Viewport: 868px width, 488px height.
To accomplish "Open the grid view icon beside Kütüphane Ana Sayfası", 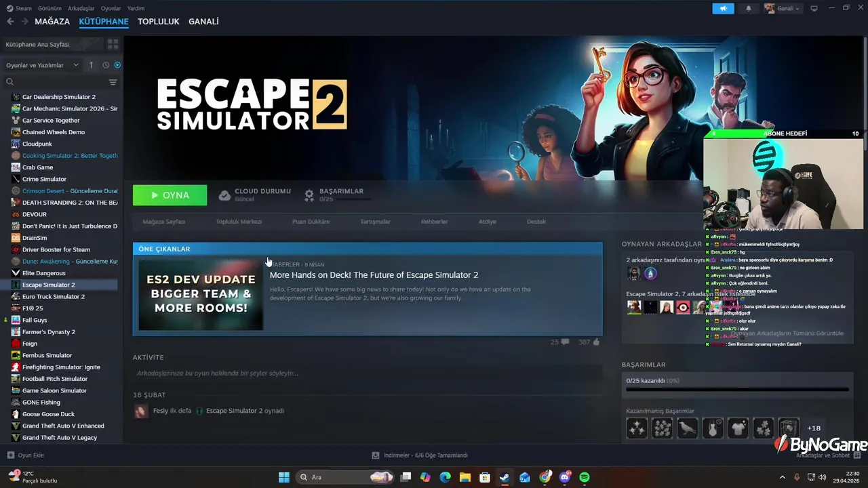I will click(x=113, y=44).
